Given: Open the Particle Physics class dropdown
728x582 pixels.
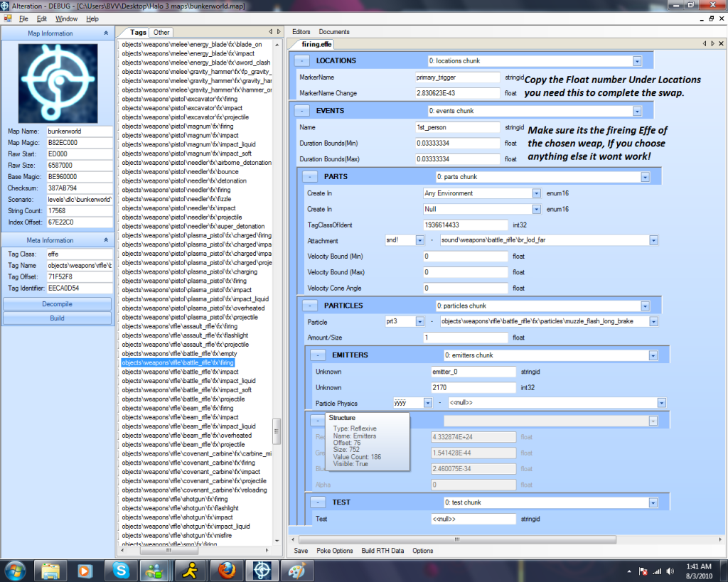Looking at the screenshot, I should tap(427, 403).
